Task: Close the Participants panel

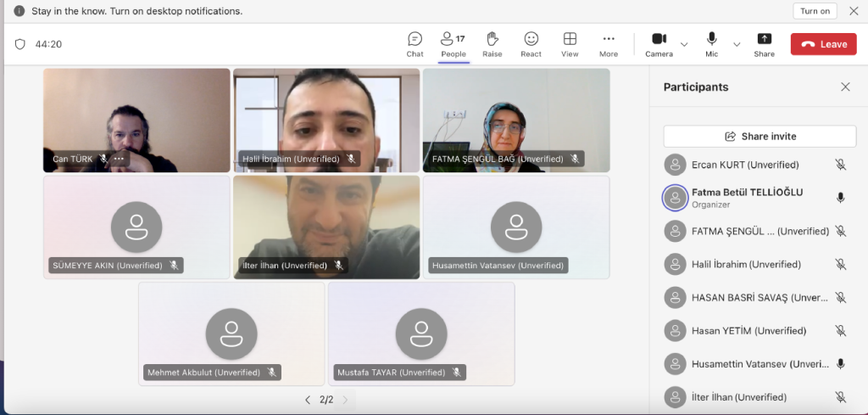Action: 845,87
